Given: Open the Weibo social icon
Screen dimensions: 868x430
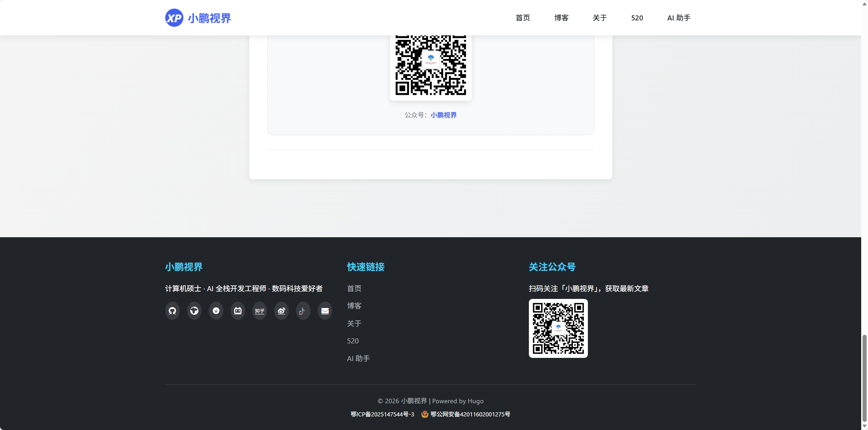Looking at the screenshot, I should pos(281,311).
